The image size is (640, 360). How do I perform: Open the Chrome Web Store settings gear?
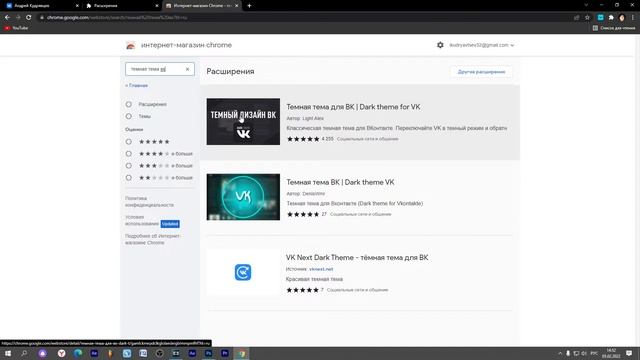[440, 45]
